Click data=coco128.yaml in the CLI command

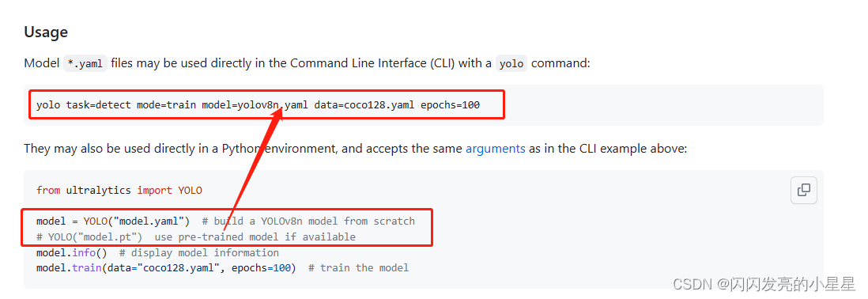[x=364, y=104]
